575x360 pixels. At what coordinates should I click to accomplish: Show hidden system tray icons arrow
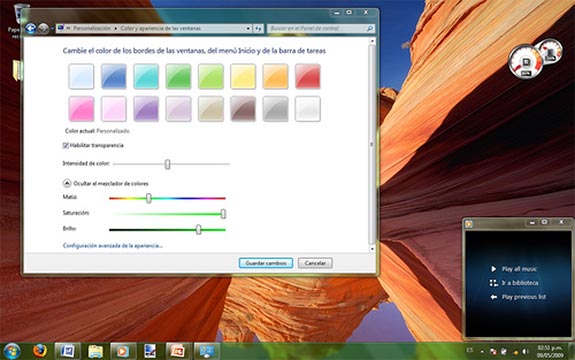[482, 352]
